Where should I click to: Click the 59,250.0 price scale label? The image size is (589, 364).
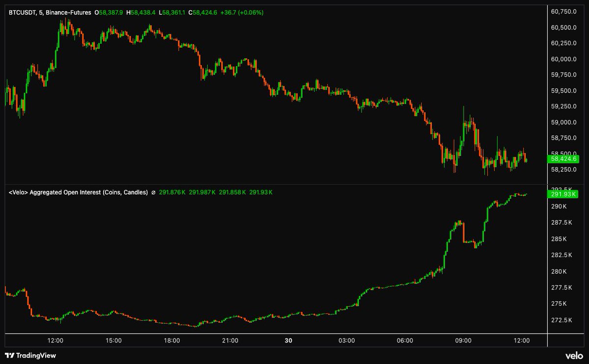[564, 106]
